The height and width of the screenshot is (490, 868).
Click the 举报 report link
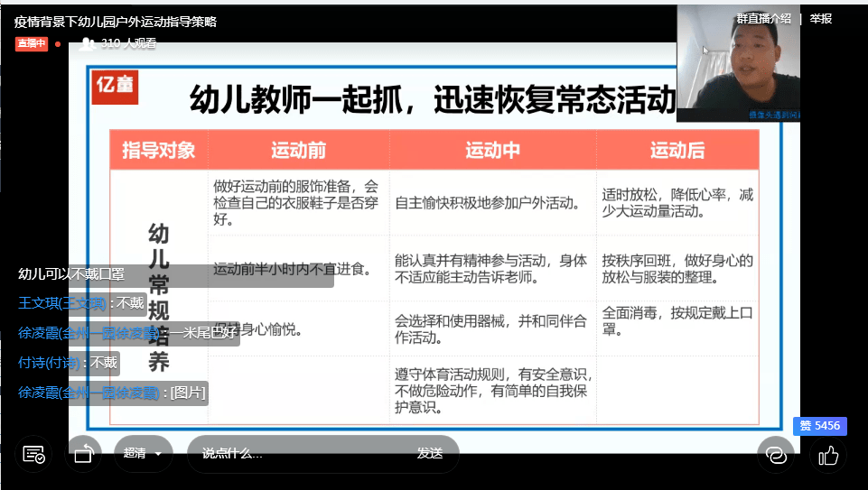click(820, 19)
